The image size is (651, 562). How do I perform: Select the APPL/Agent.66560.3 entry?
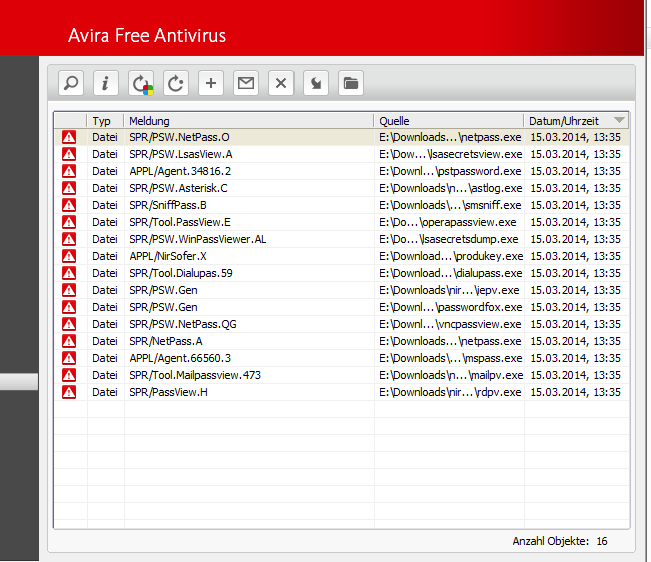[342, 358]
